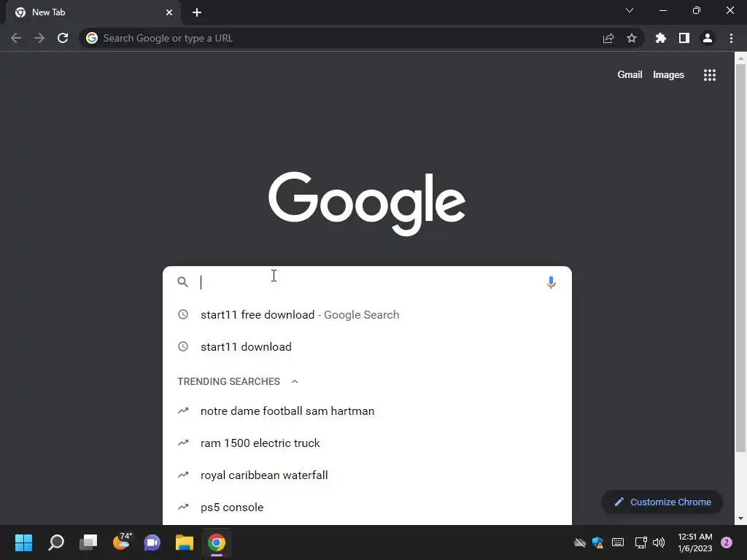Open the Extensions puzzle icon
Viewport: 747px width, 560px height.
click(x=660, y=38)
